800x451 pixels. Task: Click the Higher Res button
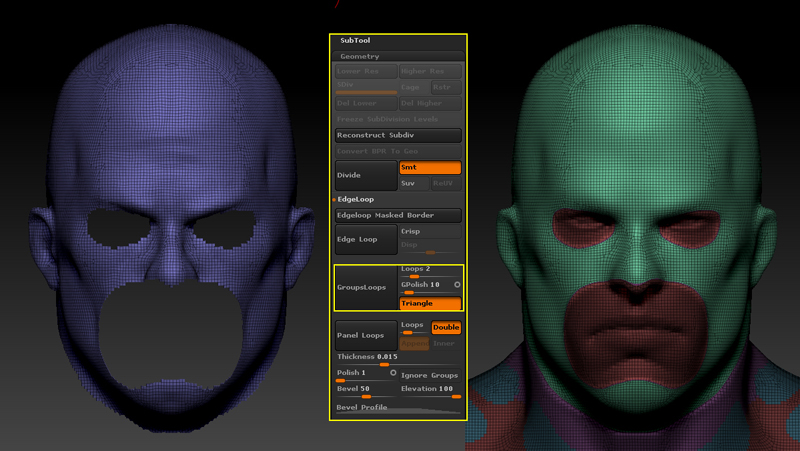[x=431, y=71]
